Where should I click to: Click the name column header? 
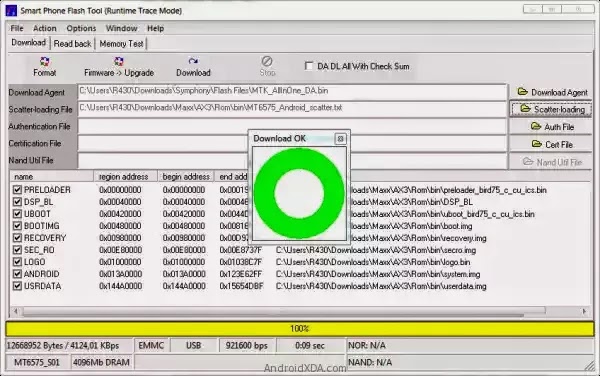[x=52, y=177]
